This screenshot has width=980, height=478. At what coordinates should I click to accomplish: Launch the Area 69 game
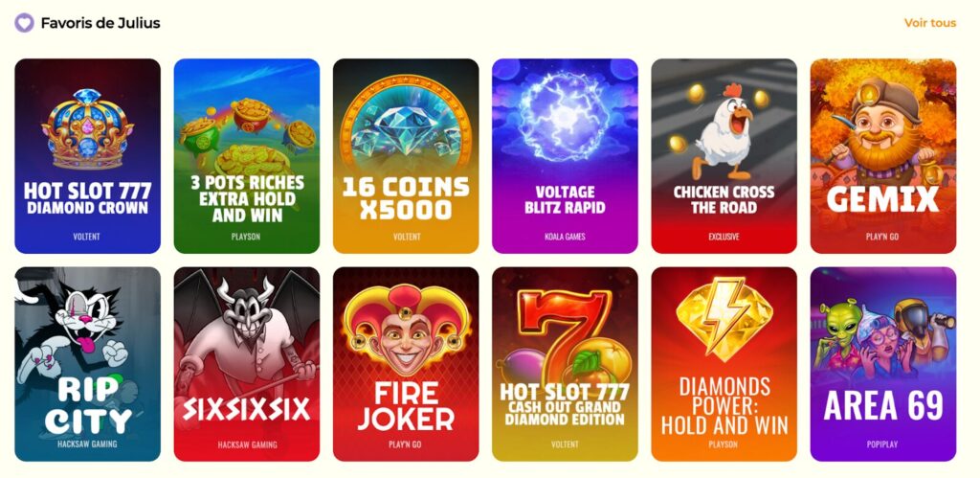[x=883, y=364]
